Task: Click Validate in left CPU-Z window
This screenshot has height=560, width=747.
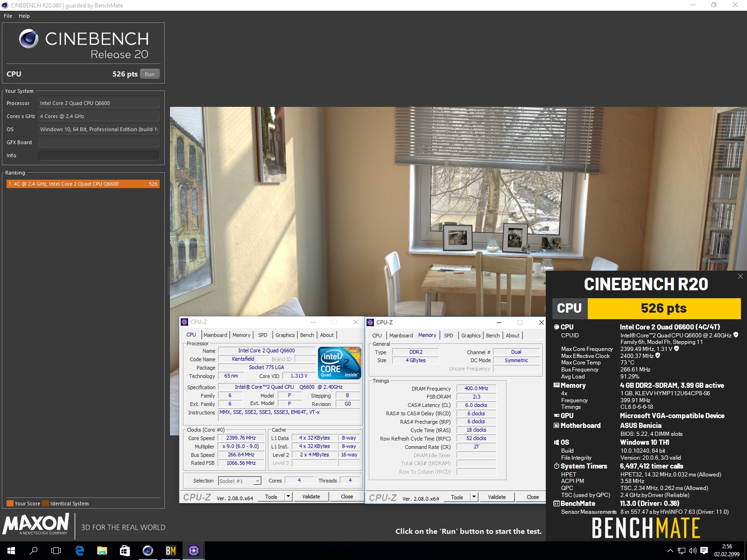Action: [311, 497]
